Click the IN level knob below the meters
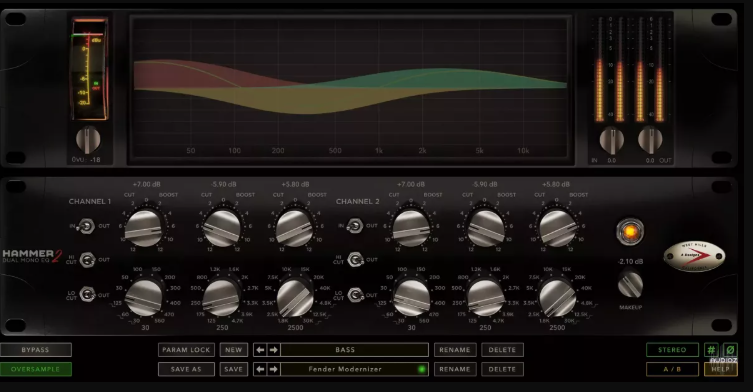The image size is (753, 392). (x=612, y=140)
